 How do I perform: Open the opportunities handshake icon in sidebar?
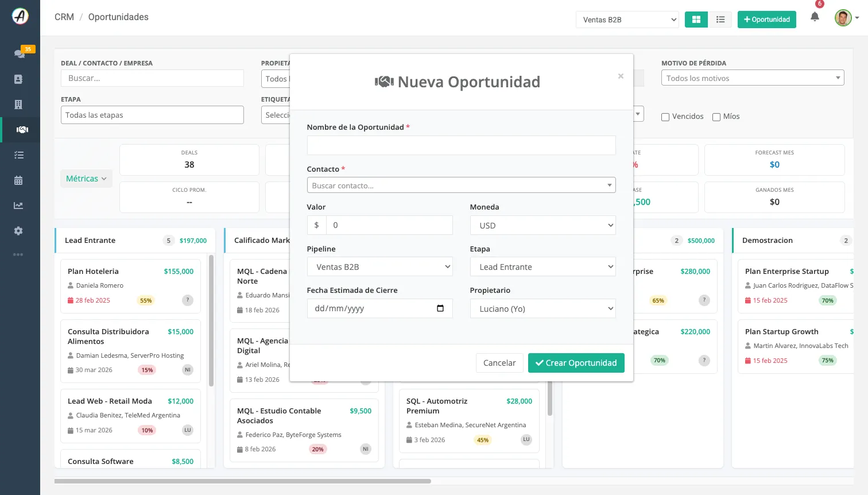22,130
